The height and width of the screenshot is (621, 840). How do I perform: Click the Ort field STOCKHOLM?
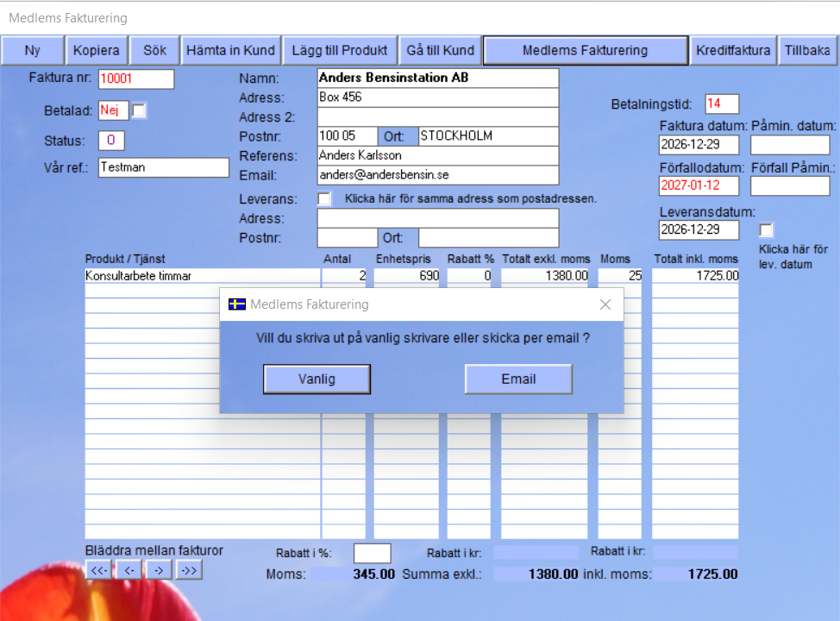click(x=489, y=136)
